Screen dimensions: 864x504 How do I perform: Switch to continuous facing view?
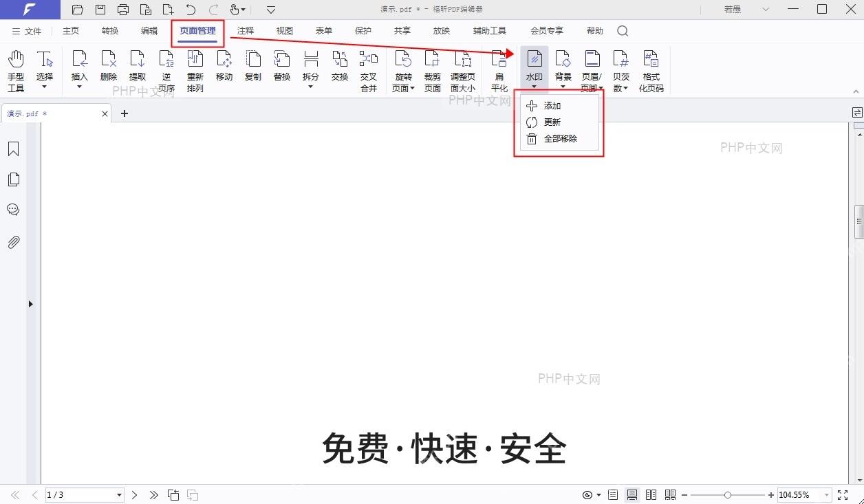tap(670, 495)
